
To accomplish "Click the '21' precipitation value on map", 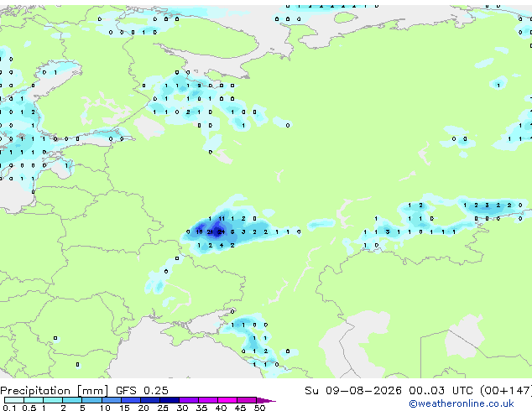I will pyautogui.click(x=210, y=232).
